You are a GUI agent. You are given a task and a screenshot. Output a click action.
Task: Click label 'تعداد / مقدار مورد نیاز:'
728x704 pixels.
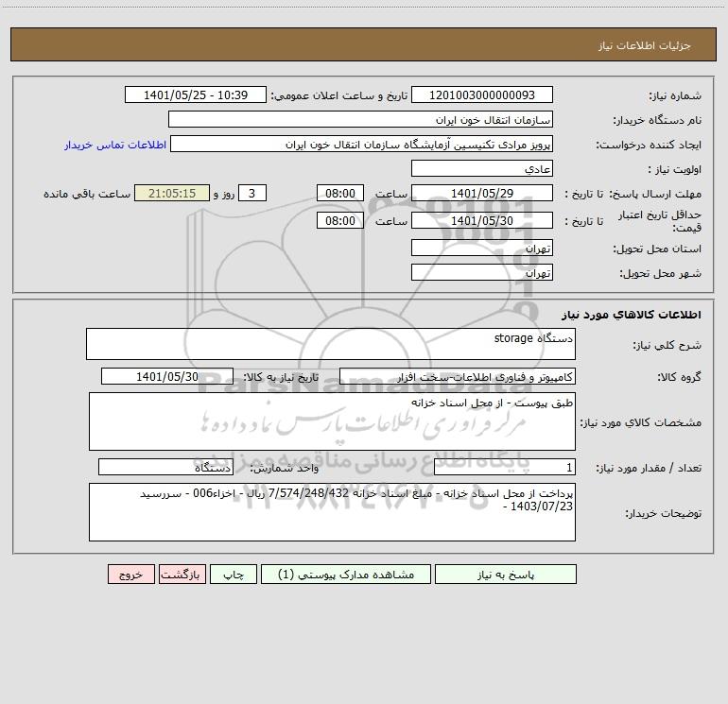click(x=649, y=468)
